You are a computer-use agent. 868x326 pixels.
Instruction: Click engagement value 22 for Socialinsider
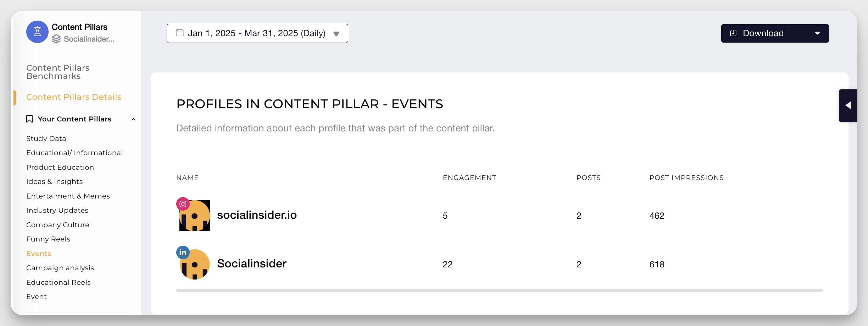(447, 264)
